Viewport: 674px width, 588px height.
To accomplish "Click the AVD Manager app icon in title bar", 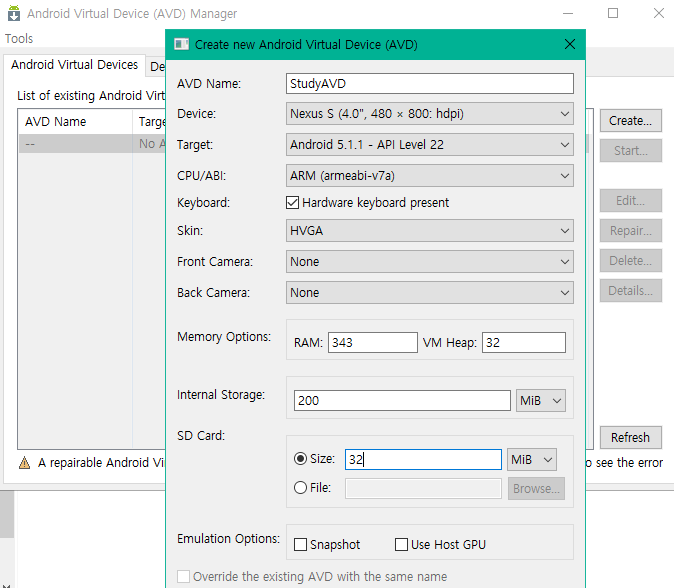I will click(14, 13).
